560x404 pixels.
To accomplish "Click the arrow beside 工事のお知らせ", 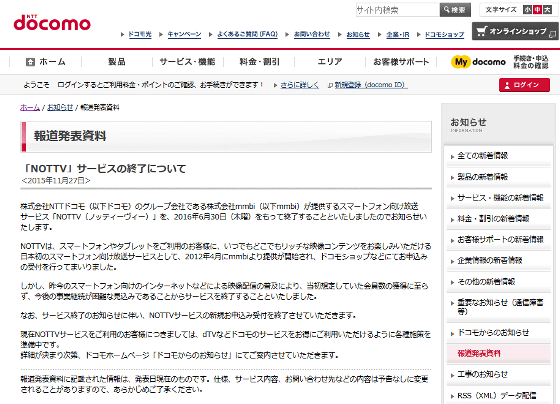I will (x=452, y=375).
